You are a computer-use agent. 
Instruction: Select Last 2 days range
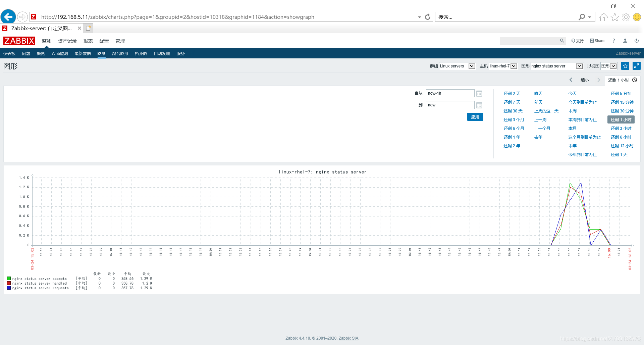tap(512, 94)
